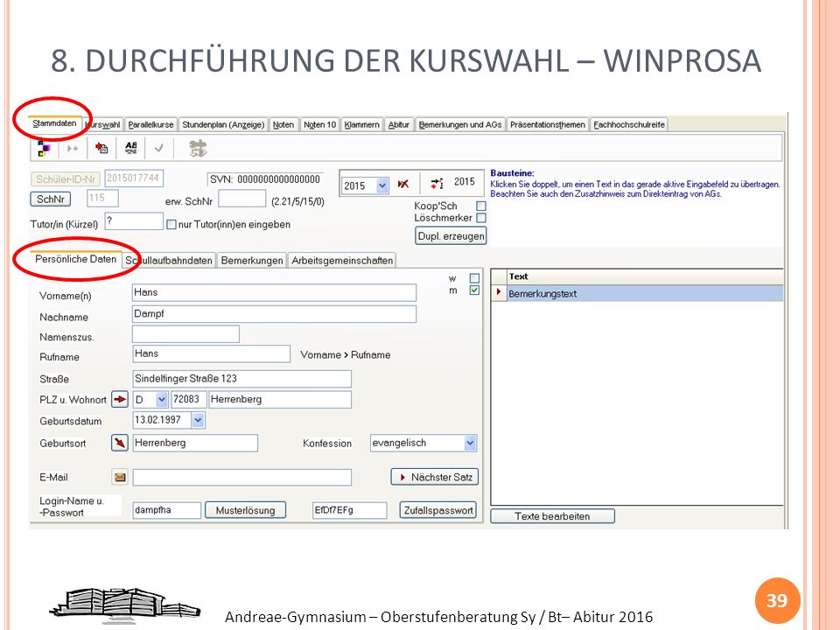Switch to the Arbeitsgemeinschaften sub-tab

coord(342,261)
